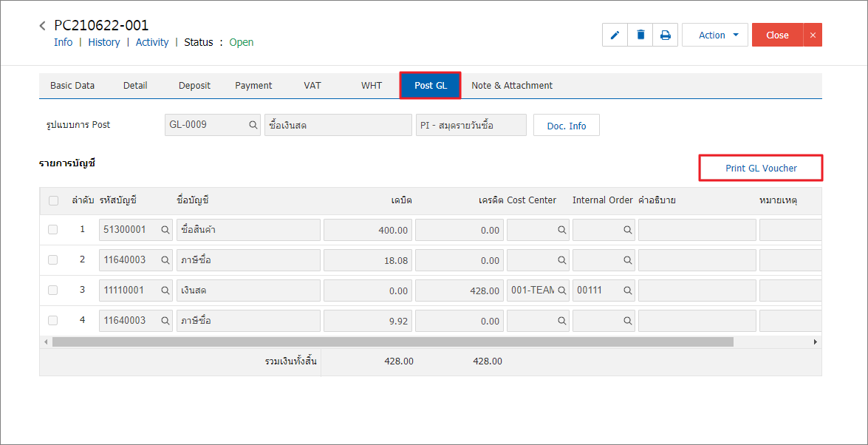The image size is (868, 445).
Task: Open the VAT tab
Action: tap(312, 85)
